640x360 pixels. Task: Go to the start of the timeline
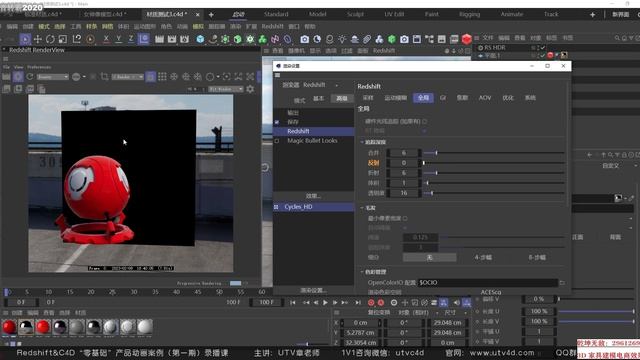coord(293,302)
